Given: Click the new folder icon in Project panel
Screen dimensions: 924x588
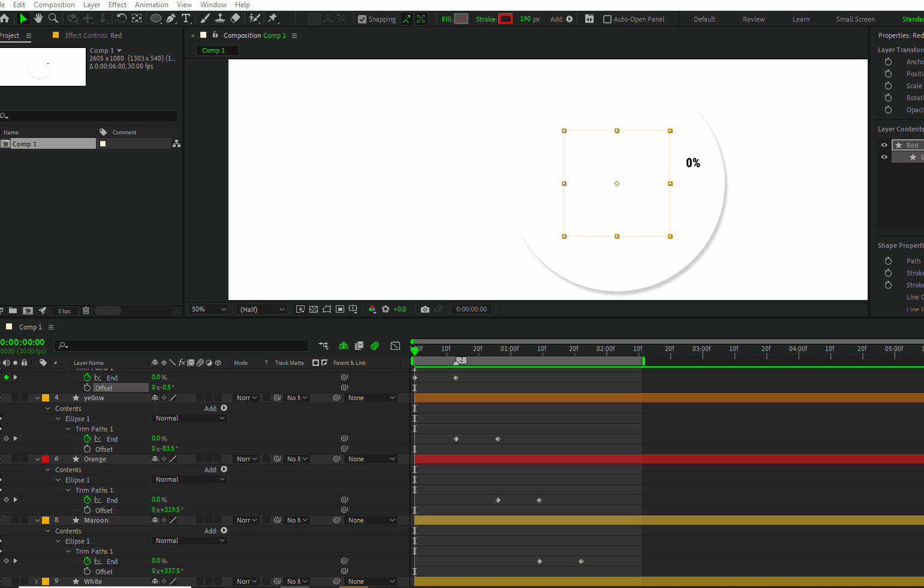Looking at the screenshot, I should tap(13, 310).
